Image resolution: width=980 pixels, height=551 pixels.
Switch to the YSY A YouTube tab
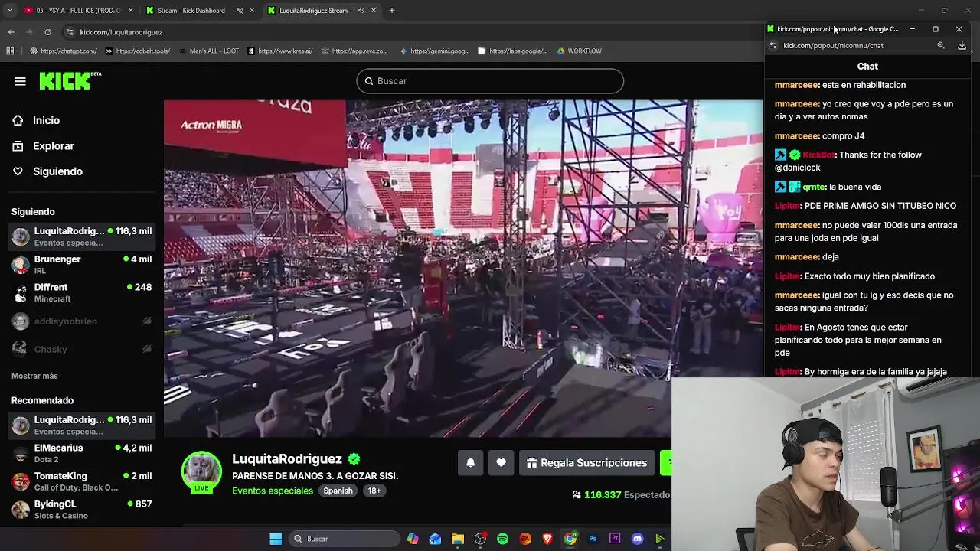[77, 11]
